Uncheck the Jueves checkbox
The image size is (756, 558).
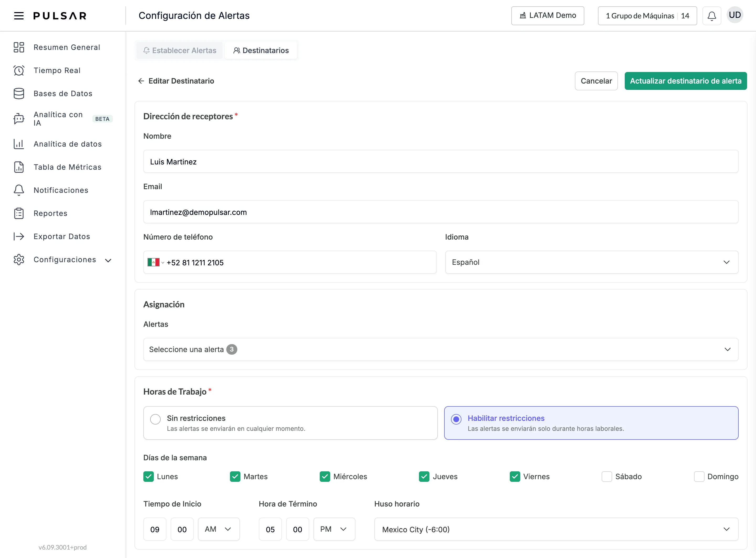pos(424,477)
